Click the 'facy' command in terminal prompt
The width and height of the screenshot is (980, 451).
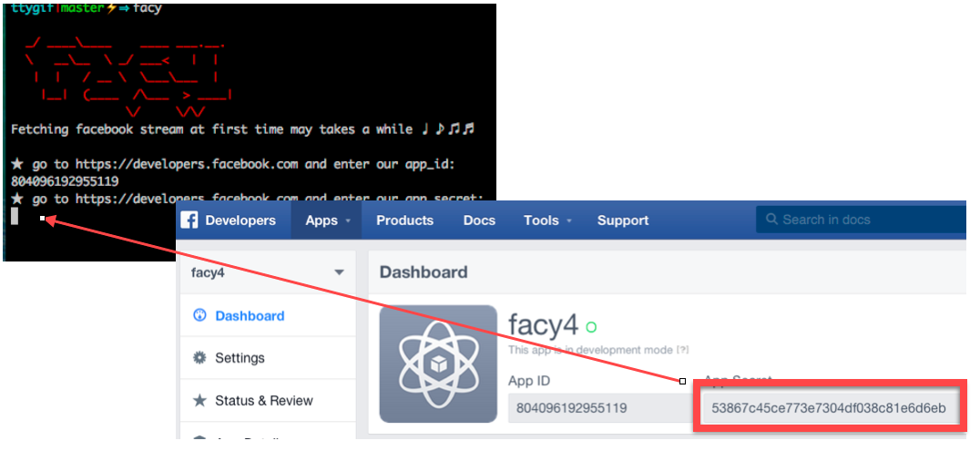[147, 8]
